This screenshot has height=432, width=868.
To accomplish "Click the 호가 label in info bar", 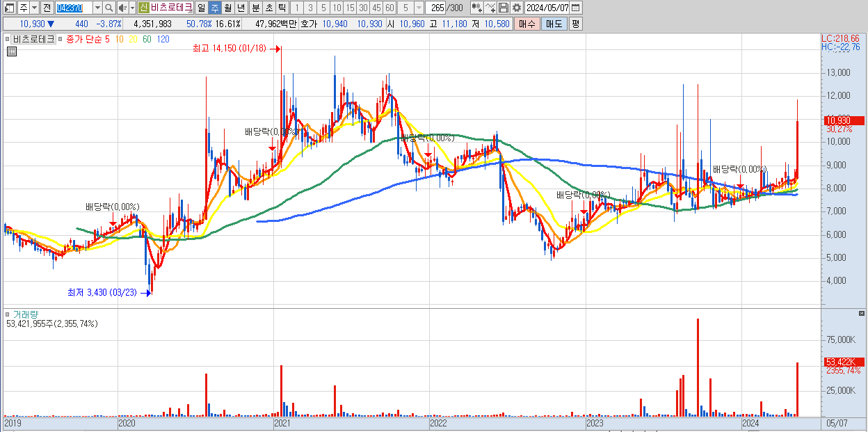I will coord(308,24).
